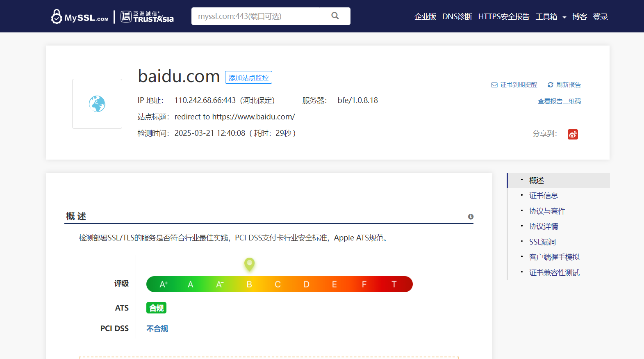Click the C grade on rating bar
This screenshot has width=644, height=359.
coord(278,284)
